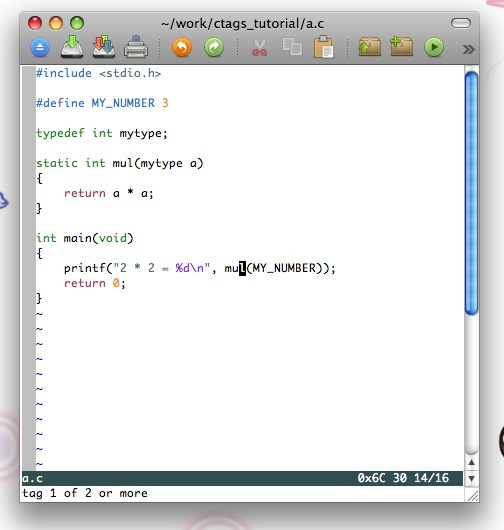
Task: Toggle toolbar with pill button in titlebar
Action: [461, 23]
